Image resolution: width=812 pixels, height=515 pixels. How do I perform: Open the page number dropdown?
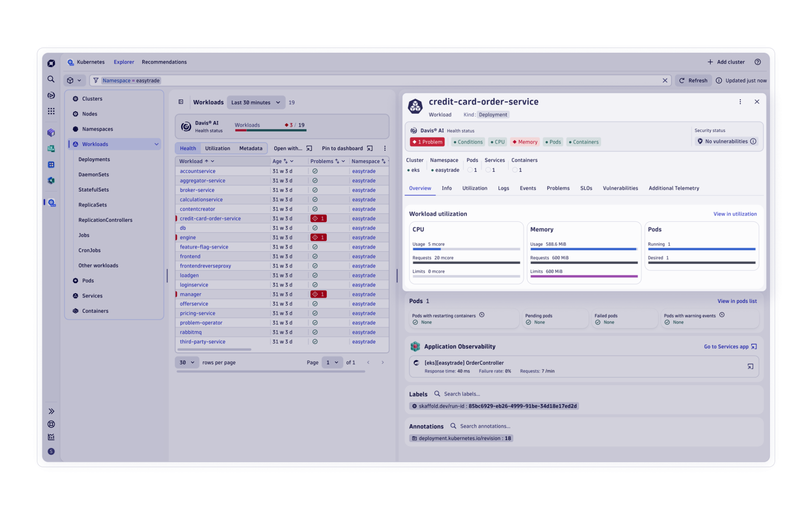pyautogui.click(x=332, y=362)
